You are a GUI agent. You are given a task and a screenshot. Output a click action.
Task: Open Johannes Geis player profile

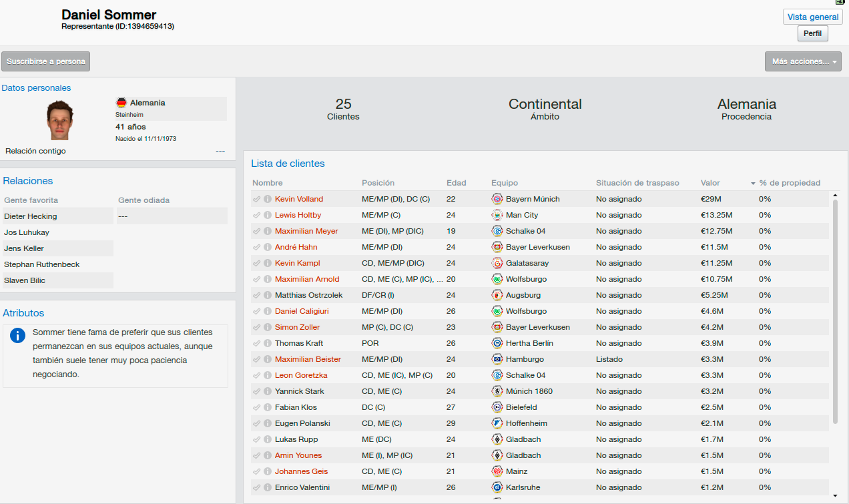302,471
